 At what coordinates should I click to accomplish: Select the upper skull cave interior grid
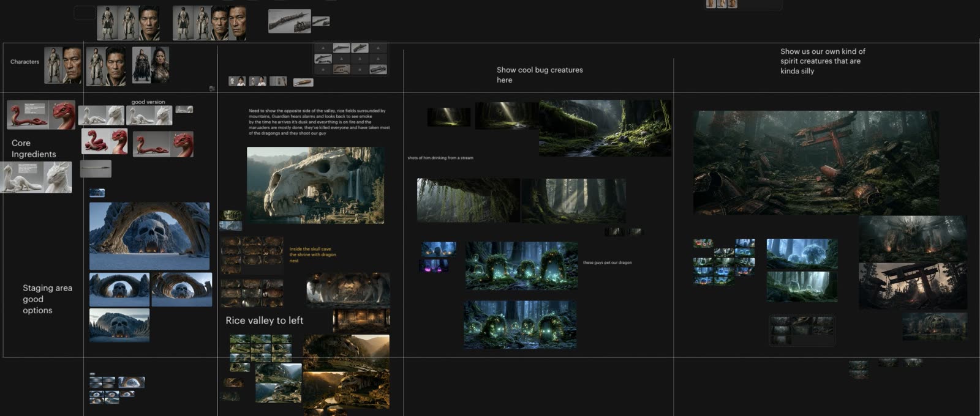point(252,254)
